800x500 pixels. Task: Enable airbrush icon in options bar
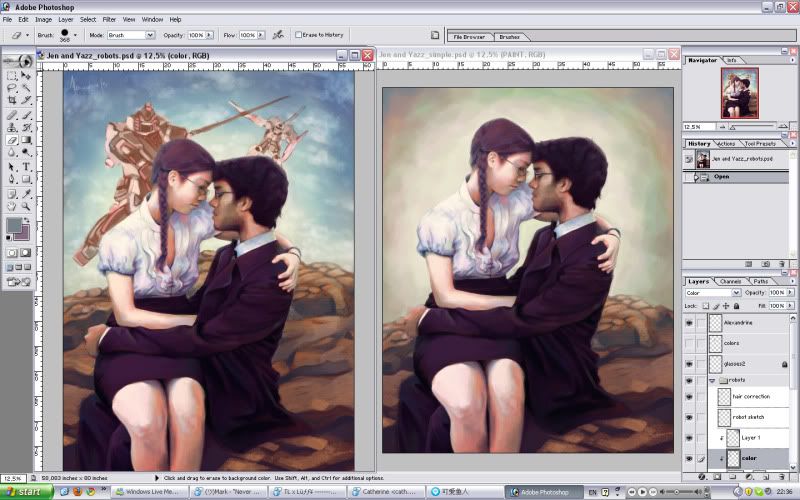pyautogui.click(x=278, y=35)
